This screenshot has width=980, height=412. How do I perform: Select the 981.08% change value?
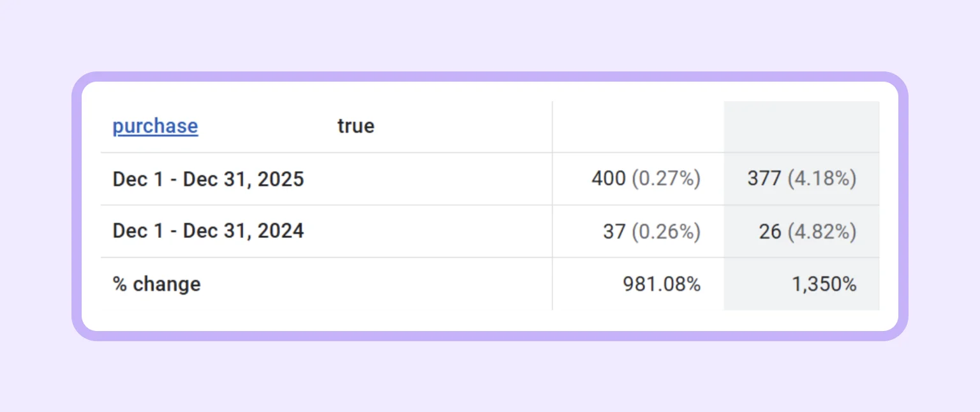(x=661, y=283)
